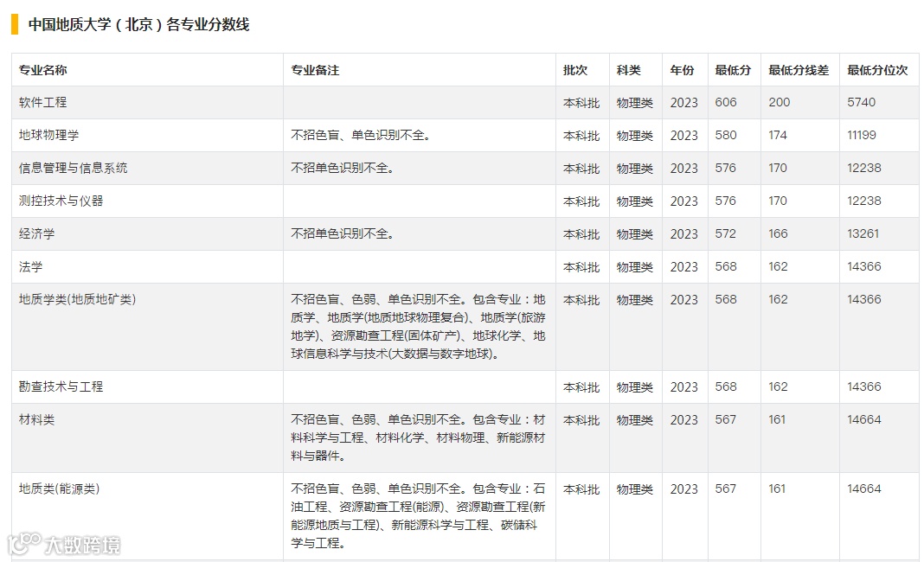Viewport: 924px width, 562px height.
Task: Click 567 in the 材料类 row
Action: pos(726,419)
